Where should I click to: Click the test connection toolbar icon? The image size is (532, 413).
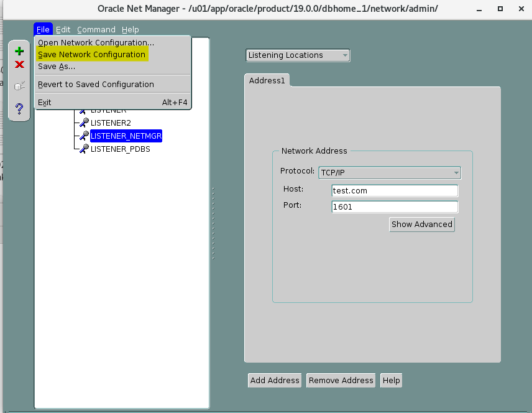tap(19, 86)
